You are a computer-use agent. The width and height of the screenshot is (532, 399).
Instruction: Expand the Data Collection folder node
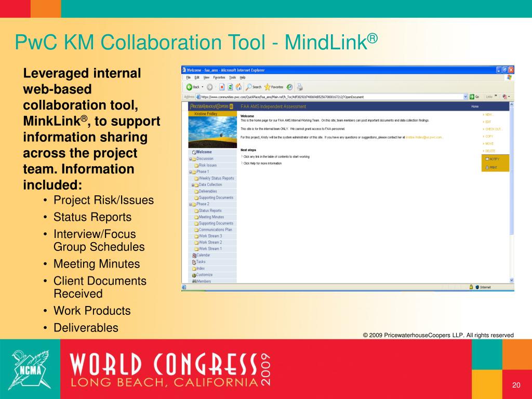click(193, 185)
